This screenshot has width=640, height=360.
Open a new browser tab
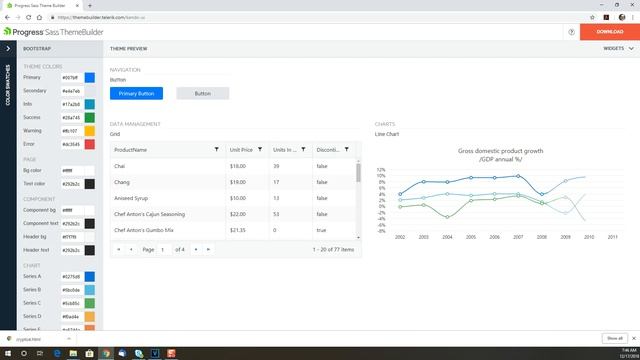click(90, 6)
